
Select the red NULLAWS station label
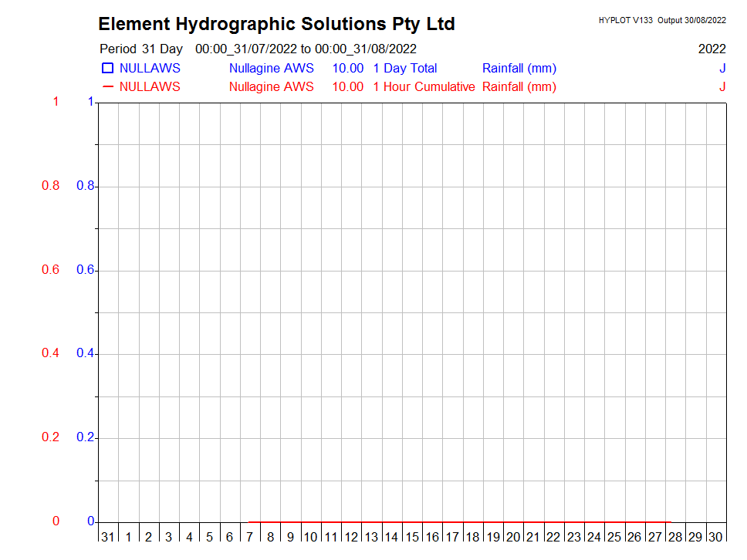[150, 87]
